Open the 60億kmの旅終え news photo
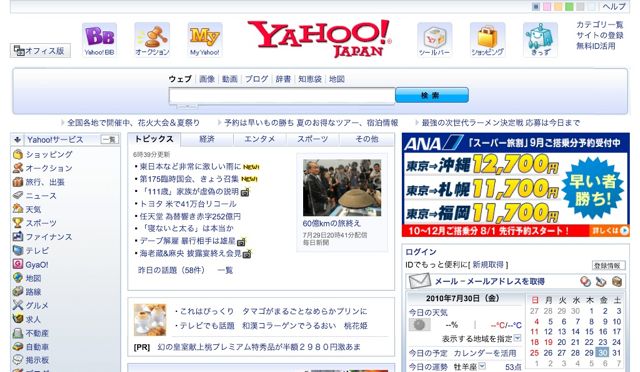This screenshot has width=640, height=372. [342, 188]
